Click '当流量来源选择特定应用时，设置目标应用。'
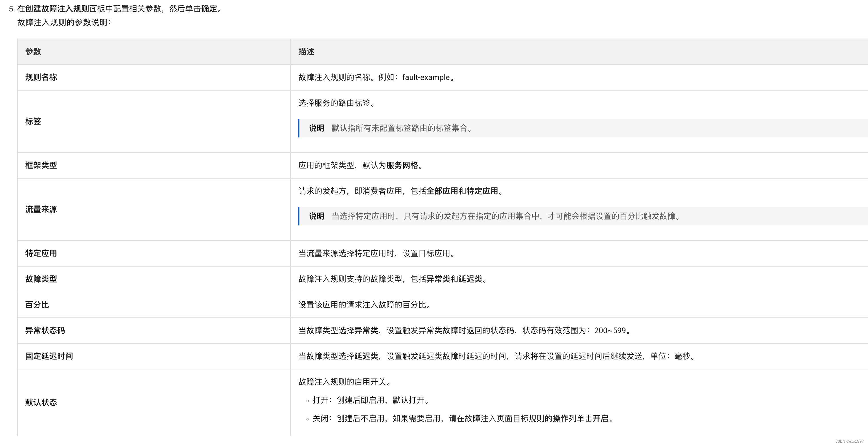The image size is (868, 446). coord(378,253)
